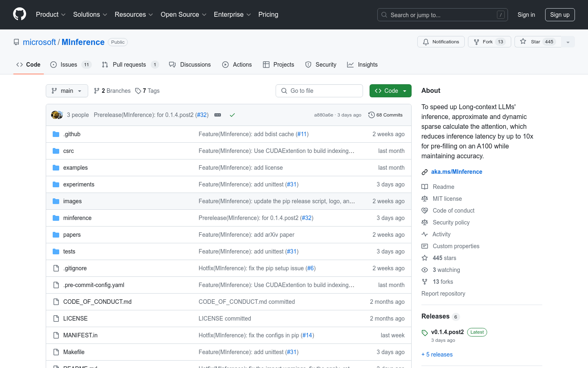588x368 pixels.
Task: Switch to the Projects tab
Action: click(x=278, y=65)
